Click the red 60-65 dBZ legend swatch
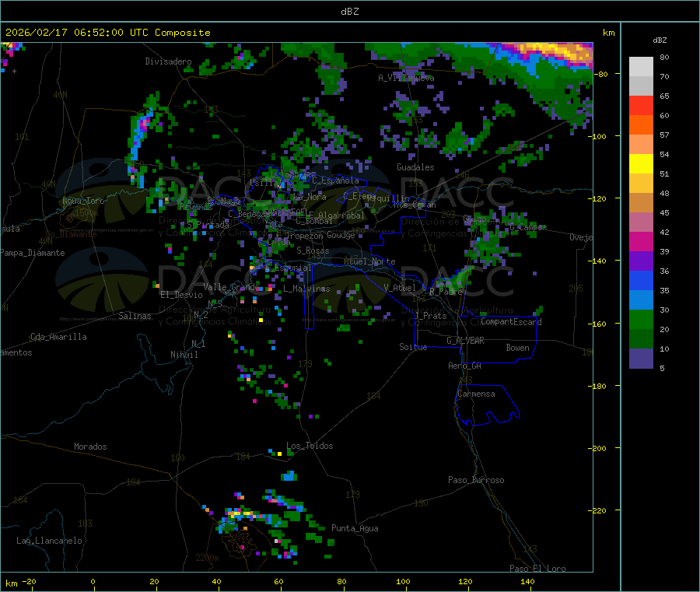 point(641,105)
